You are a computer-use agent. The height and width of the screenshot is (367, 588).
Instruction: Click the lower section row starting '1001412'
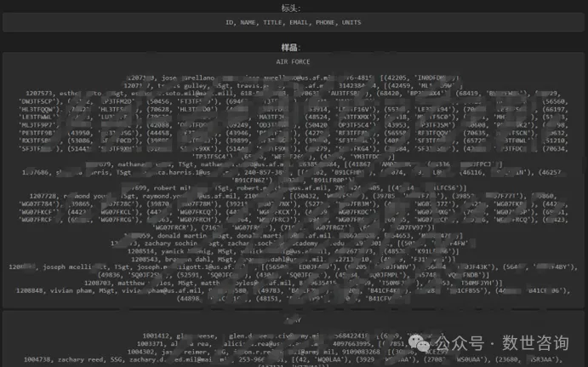[x=294, y=335]
